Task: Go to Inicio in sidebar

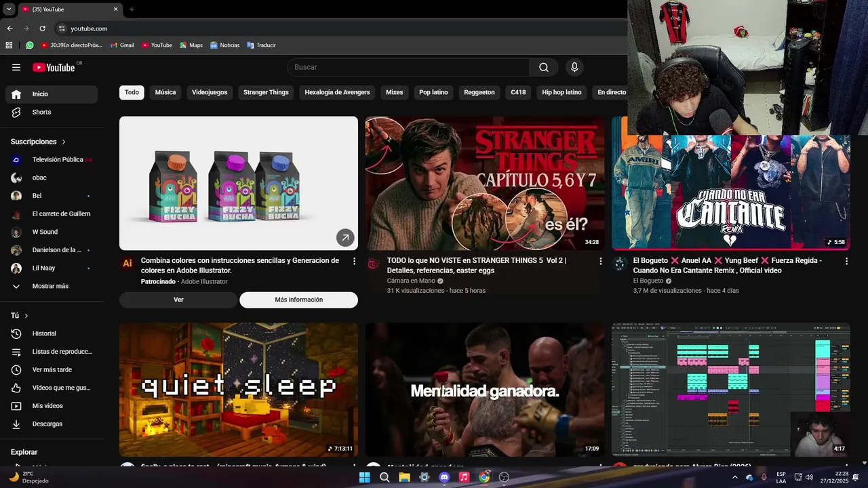Action: click(x=52, y=94)
